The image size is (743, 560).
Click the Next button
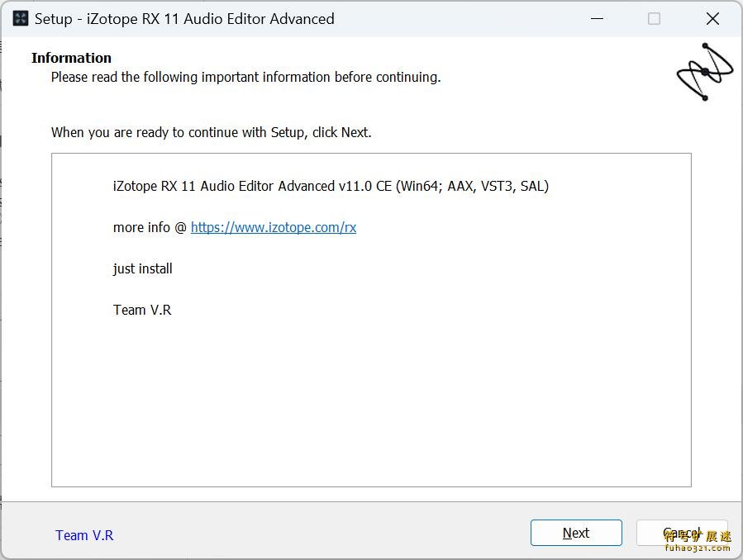coord(576,533)
